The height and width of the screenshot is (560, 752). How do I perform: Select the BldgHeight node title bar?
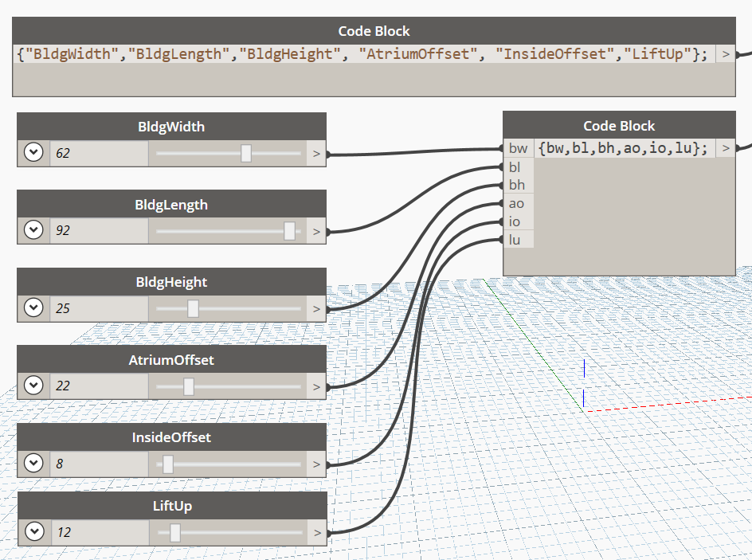[x=172, y=282]
